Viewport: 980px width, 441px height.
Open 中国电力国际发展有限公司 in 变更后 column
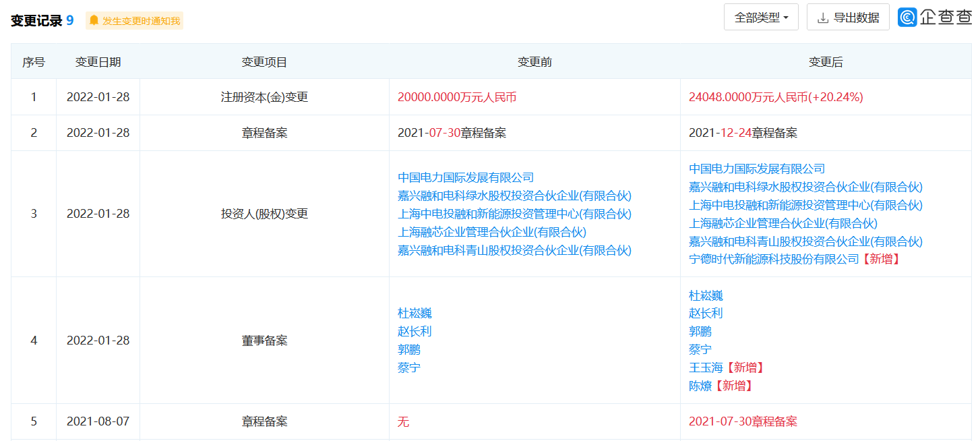[x=757, y=169]
